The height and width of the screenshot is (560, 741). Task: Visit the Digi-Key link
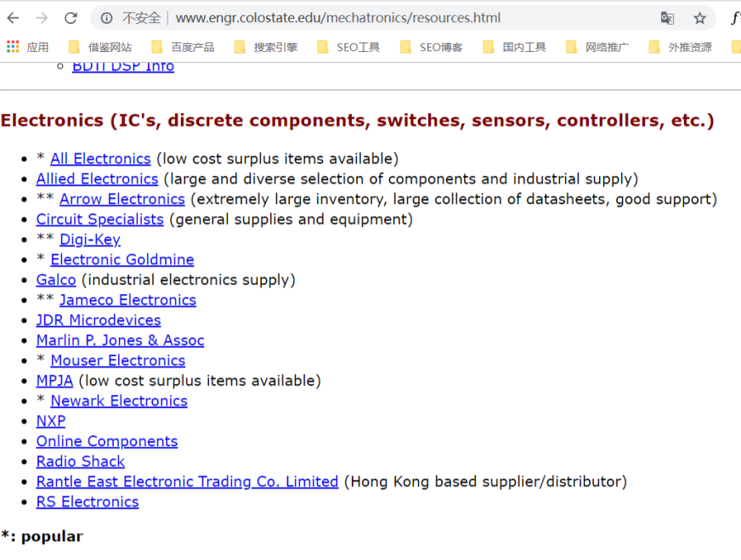tap(90, 240)
